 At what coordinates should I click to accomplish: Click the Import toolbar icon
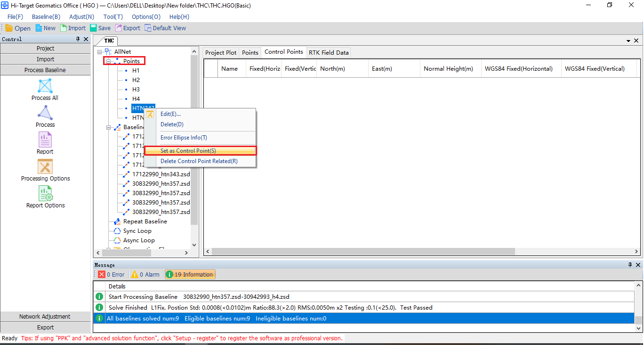coord(64,28)
